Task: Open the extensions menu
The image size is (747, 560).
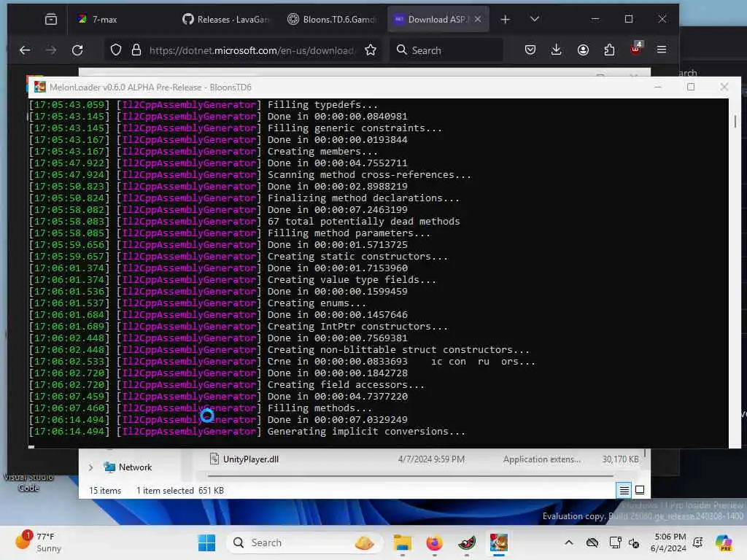Action: point(609,50)
